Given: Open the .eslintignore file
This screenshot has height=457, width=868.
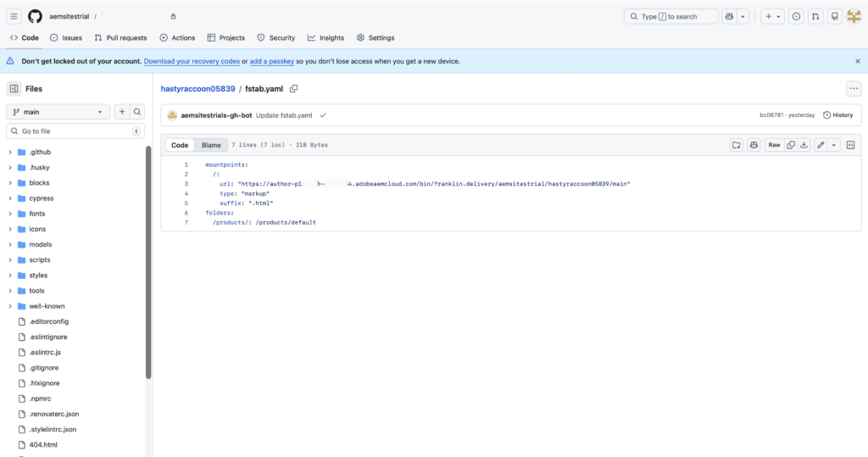Looking at the screenshot, I should pos(48,337).
